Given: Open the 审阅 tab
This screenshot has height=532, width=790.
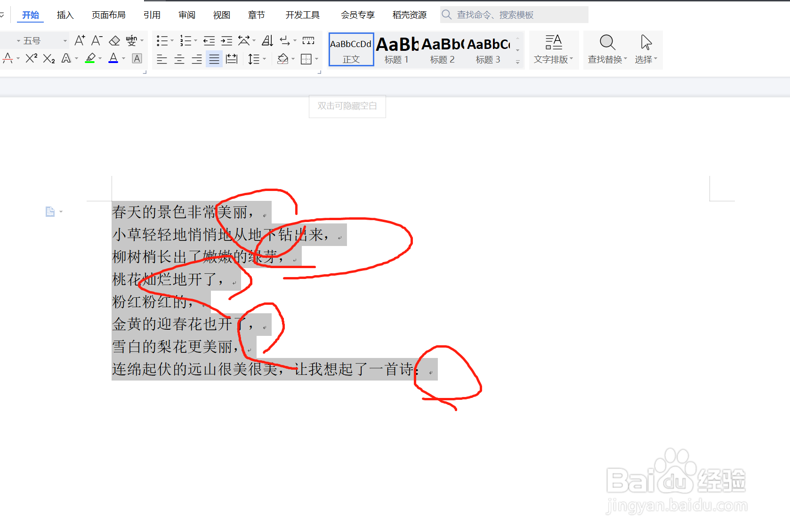Looking at the screenshot, I should pyautogui.click(x=187, y=15).
